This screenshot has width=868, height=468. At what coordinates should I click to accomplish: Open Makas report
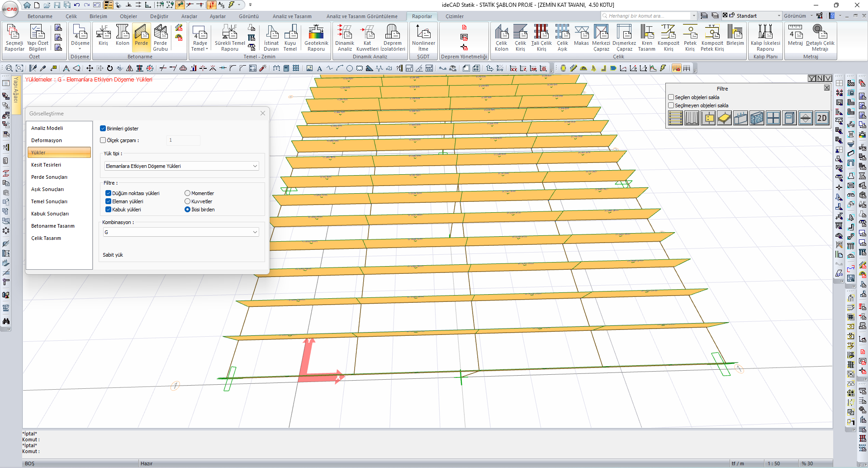point(581,35)
